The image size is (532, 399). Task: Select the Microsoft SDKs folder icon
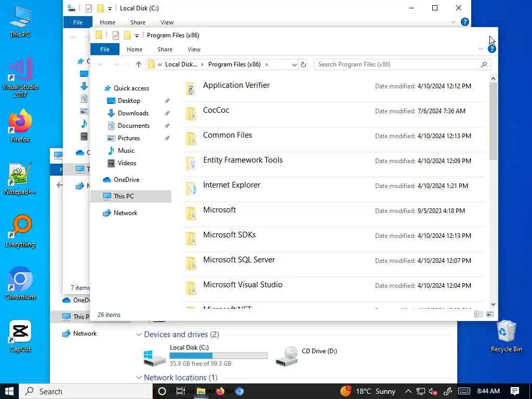(191, 238)
